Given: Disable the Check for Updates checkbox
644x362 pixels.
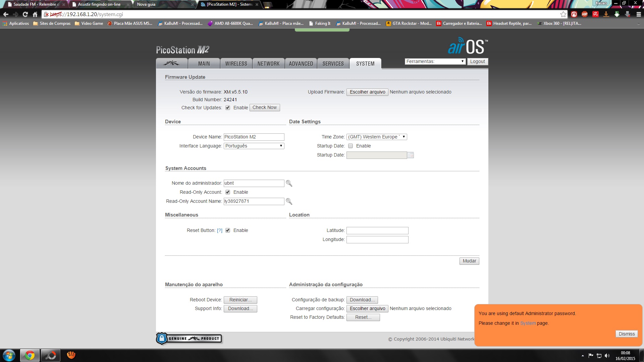Looking at the screenshot, I should point(228,108).
